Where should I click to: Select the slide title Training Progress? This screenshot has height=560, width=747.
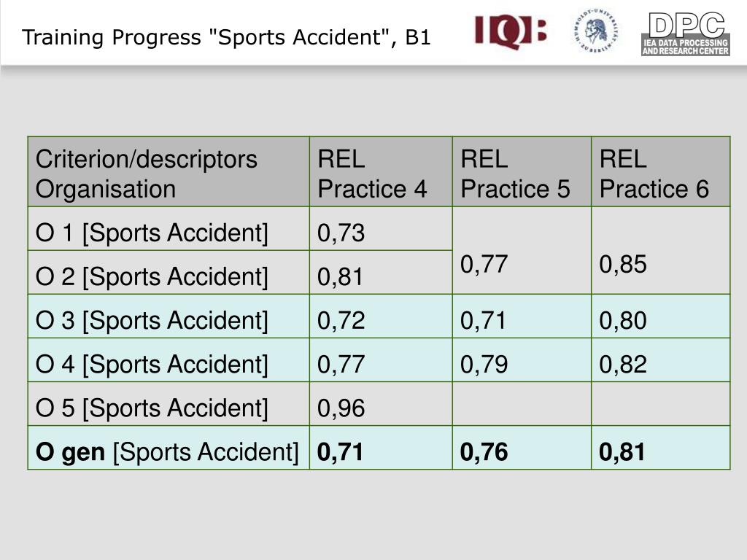pyautogui.click(x=226, y=37)
